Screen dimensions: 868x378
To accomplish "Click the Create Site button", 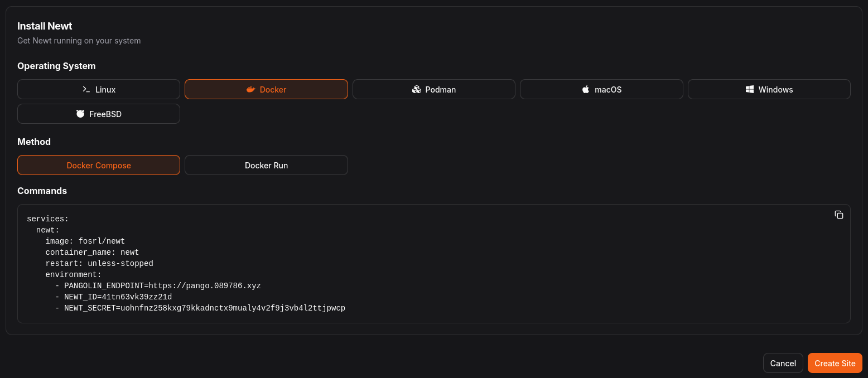I will click(835, 363).
